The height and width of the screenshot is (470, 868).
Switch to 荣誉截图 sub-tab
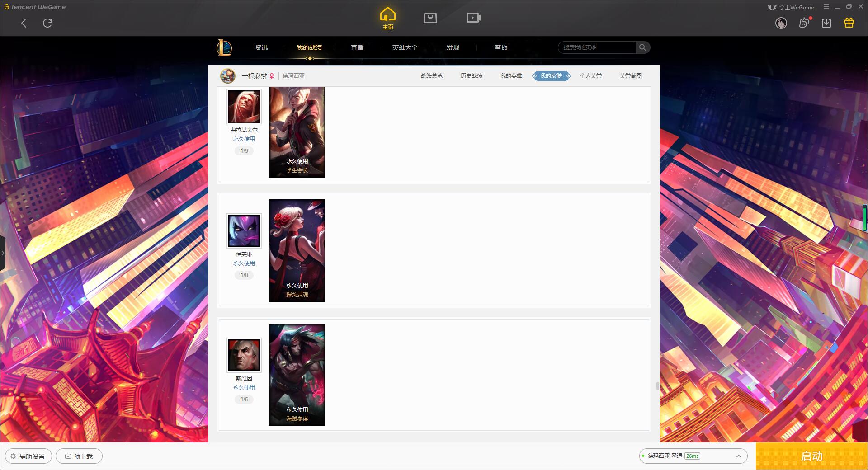point(631,76)
